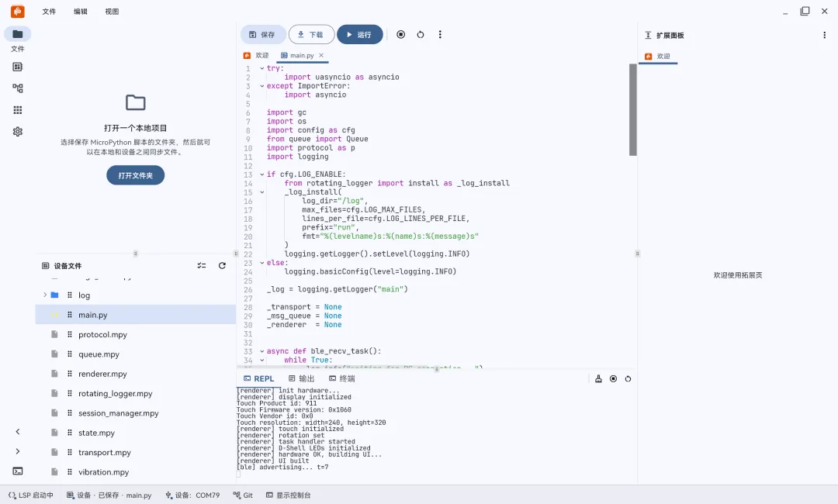Click the 运行 button

360,35
